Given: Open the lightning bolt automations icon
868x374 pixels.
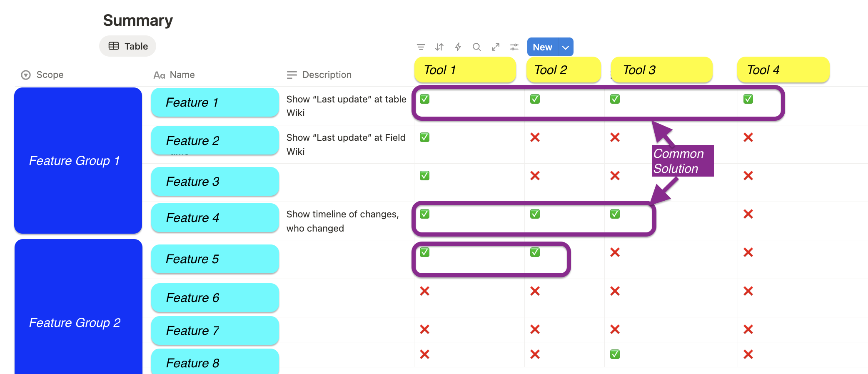Looking at the screenshot, I should pyautogui.click(x=458, y=47).
